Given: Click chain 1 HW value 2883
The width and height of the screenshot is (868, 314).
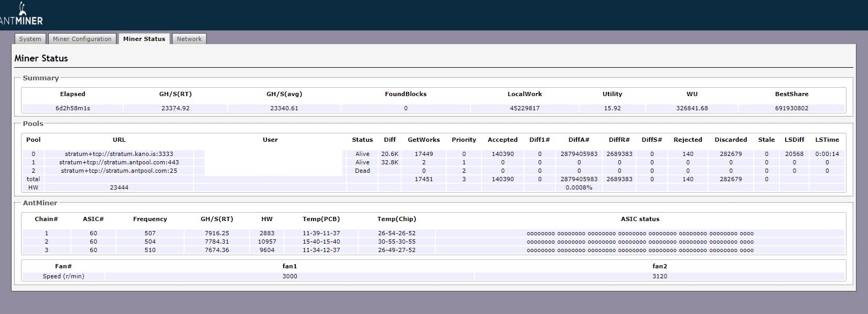Looking at the screenshot, I should click(x=267, y=233).
